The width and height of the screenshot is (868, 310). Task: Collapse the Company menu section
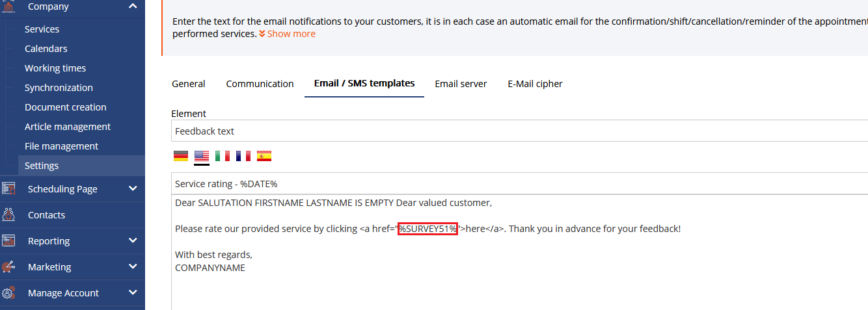133,6
